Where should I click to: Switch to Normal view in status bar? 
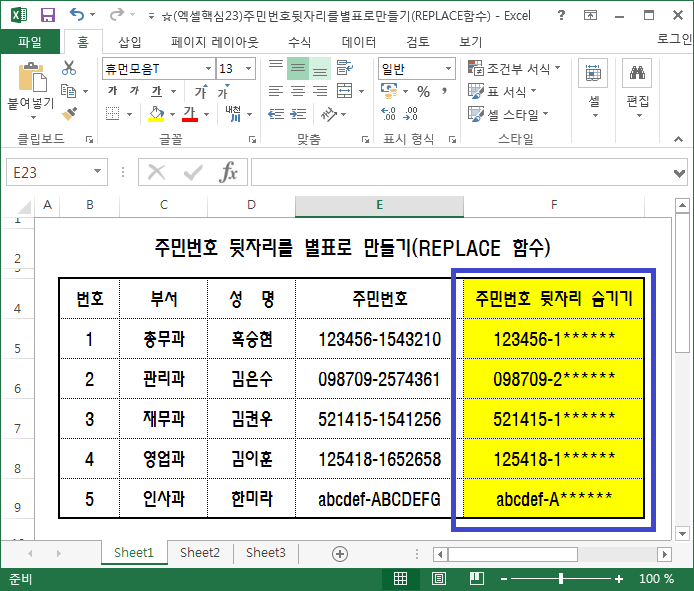400,578
